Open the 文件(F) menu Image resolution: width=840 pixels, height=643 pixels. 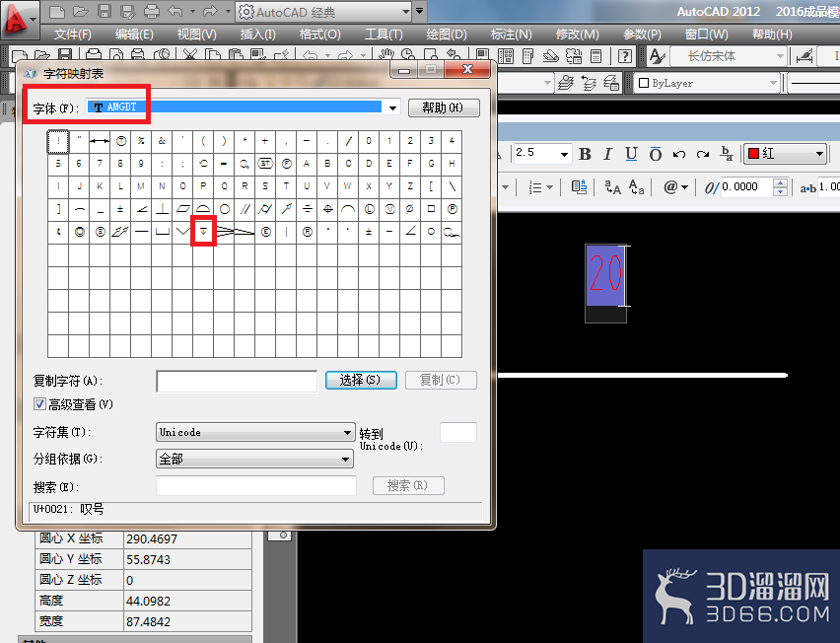tap(72, 35)
